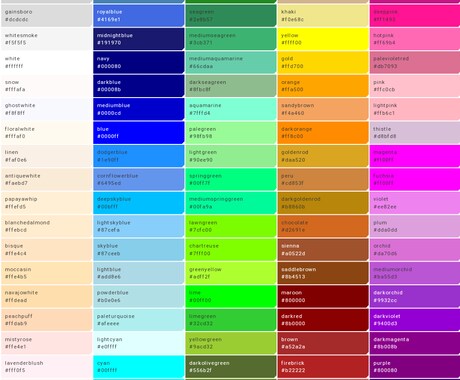Choose the lavenderblush swatch

pos(46,367)
